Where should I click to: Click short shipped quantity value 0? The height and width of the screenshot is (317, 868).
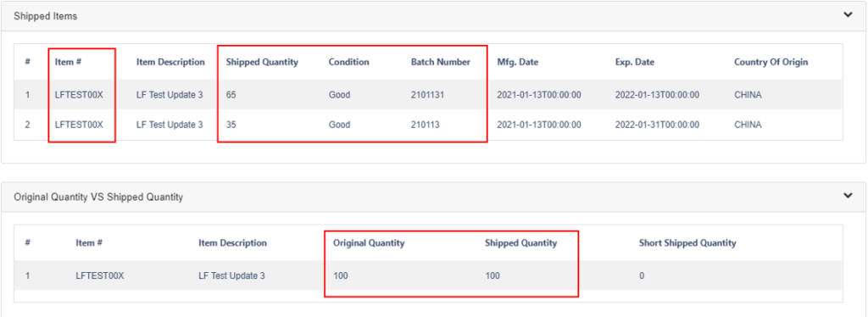click(x=642, y=275)
